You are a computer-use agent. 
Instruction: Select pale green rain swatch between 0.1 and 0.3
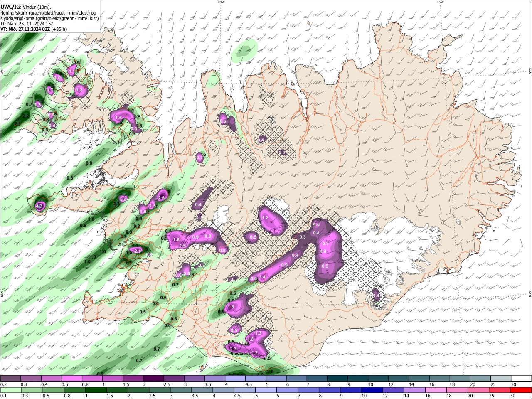(10, 390)
